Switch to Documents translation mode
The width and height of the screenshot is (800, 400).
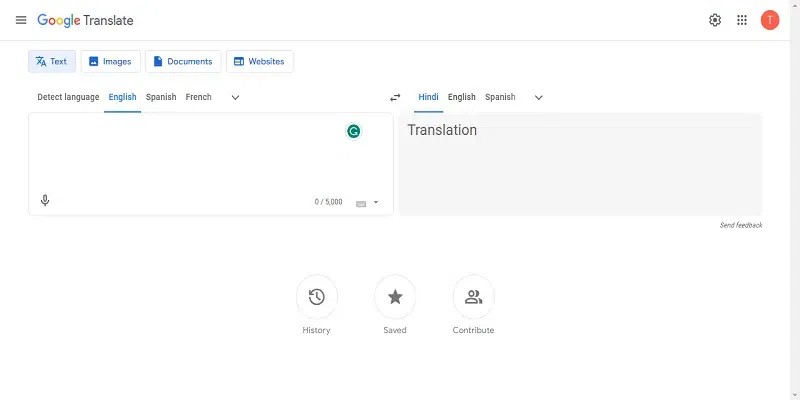[x=183, y=61]
